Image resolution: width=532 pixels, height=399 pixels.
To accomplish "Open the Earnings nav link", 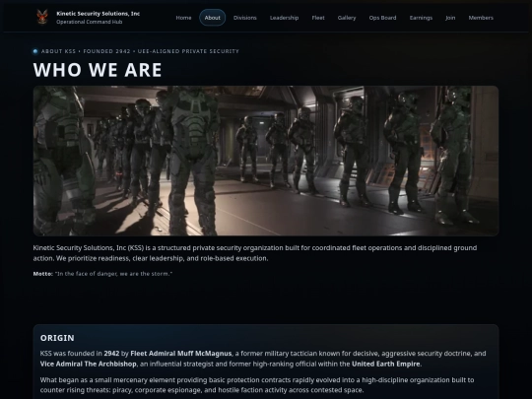I will [421, 18].
